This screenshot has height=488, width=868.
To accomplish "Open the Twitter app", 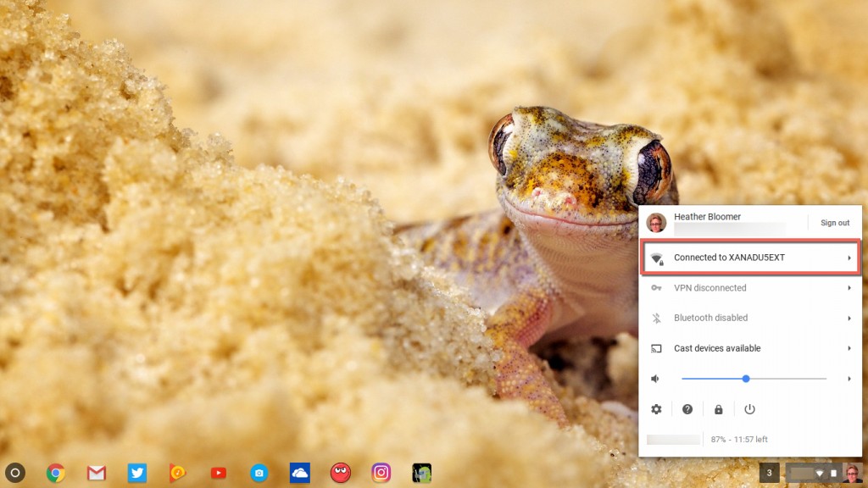I will coord(136,474).
